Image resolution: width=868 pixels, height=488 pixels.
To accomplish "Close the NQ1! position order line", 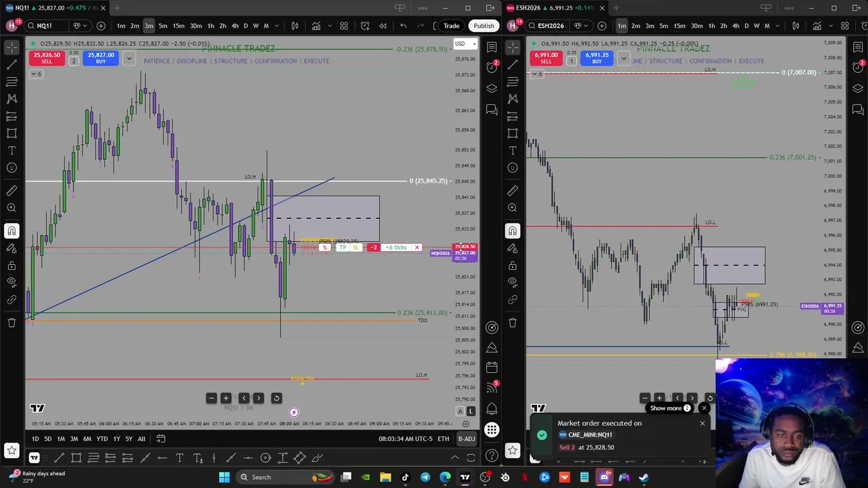I will 417,248.
